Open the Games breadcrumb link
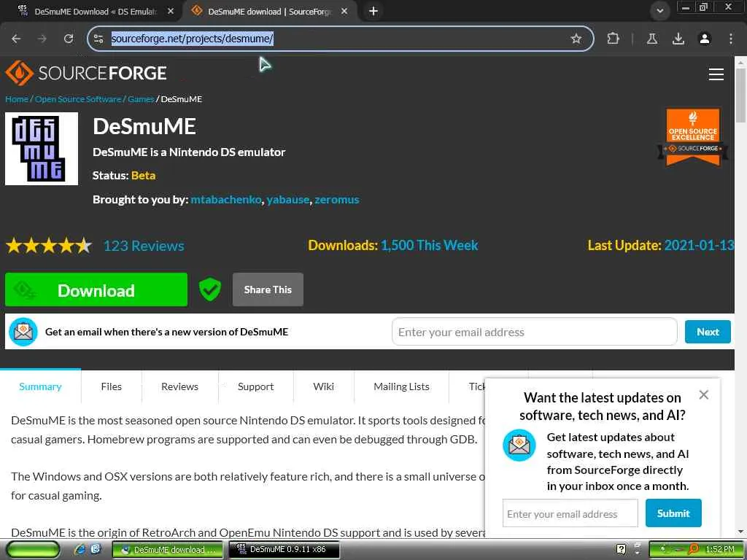This screenshot has width=747, height=560. (x=141, y=99)
